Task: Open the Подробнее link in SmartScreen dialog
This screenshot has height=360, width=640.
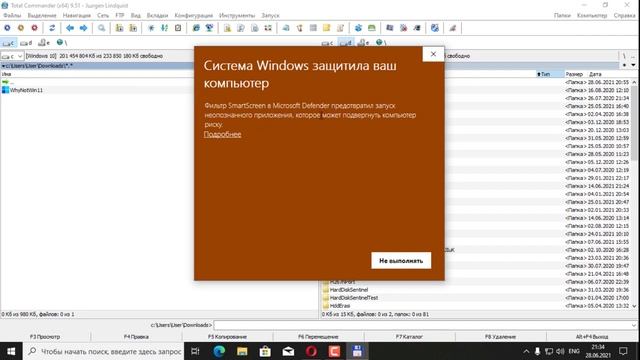Action: coord(222,134)
